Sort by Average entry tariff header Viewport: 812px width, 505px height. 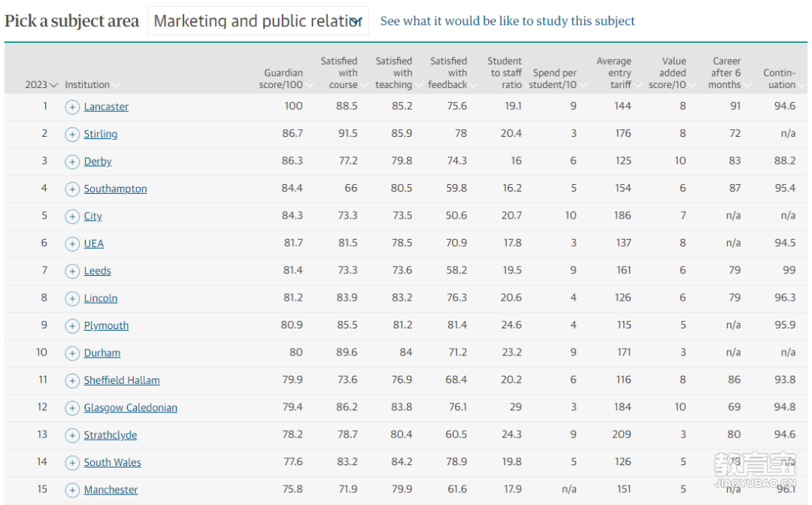click(x=618, y=73)
